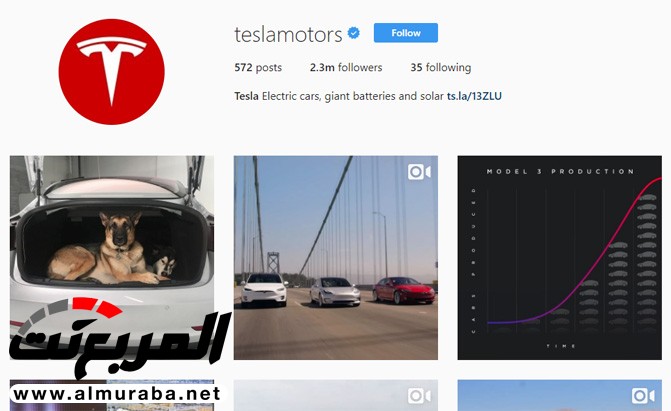Open the Model 3 Production chart post
Screen dimensions: 671x411
[x=559, y=257]
